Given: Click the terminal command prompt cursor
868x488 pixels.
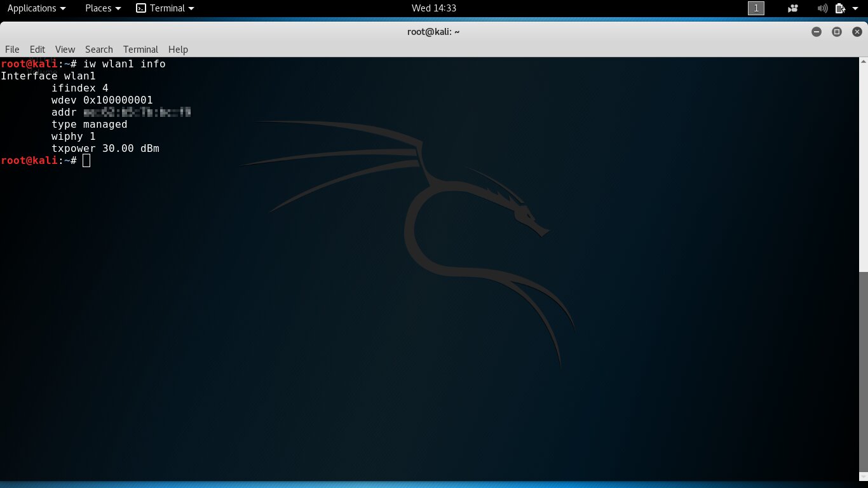Looking at the screenshot, I should coord(86,161).
